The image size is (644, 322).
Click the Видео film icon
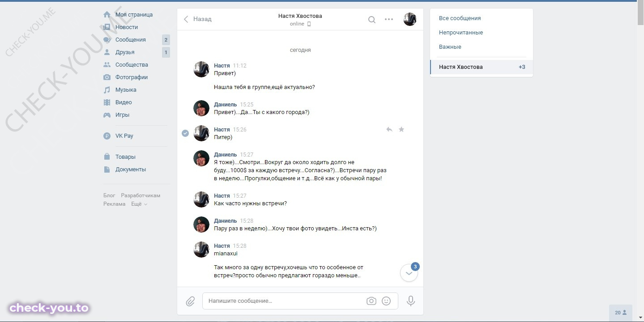(x=107, y=102)
